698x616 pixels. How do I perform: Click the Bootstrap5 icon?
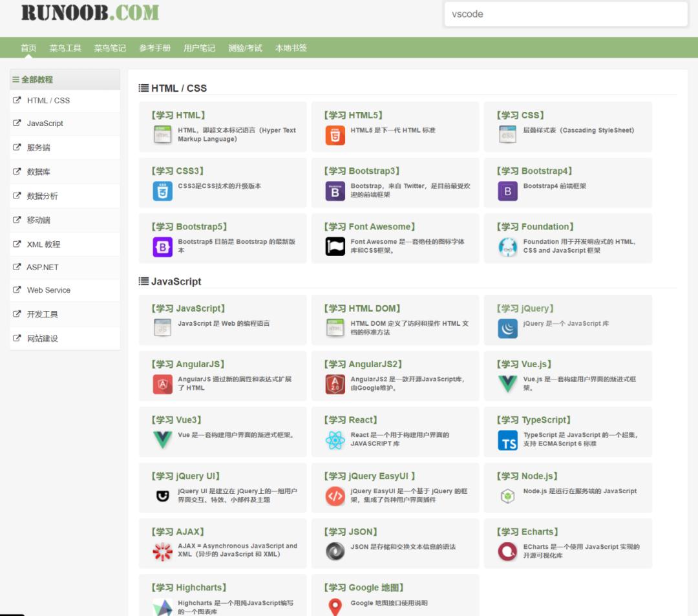click(x=162, y=246)
